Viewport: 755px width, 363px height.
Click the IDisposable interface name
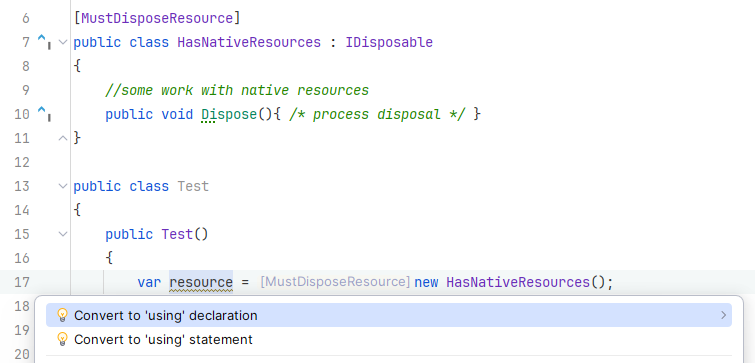coord(389,42)
